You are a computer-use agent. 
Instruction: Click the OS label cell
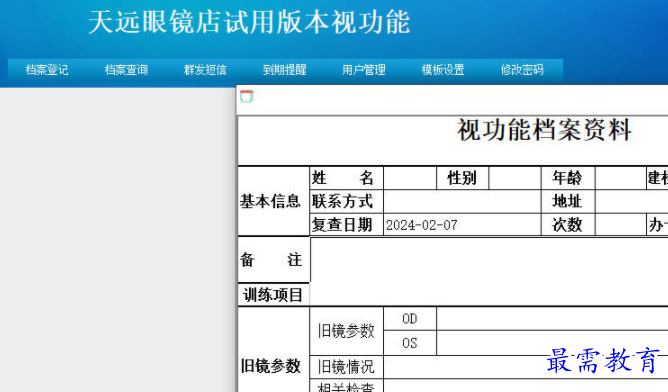(x=410, y=343)
